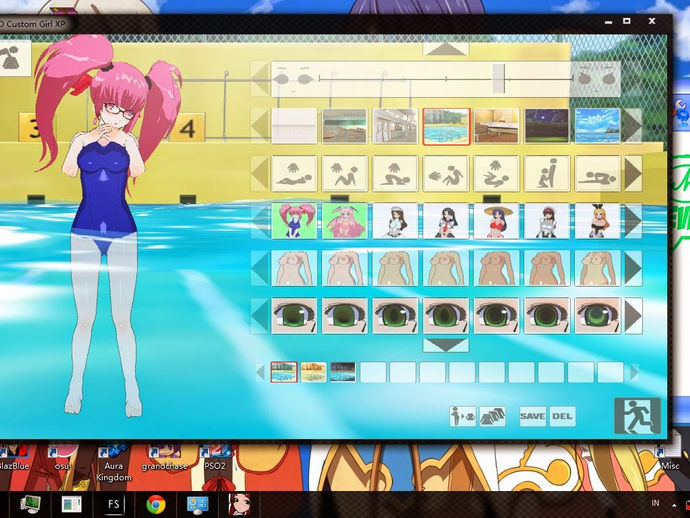Select the train interior background thumbnail
The image size is (690, 518).
[395, 126]
